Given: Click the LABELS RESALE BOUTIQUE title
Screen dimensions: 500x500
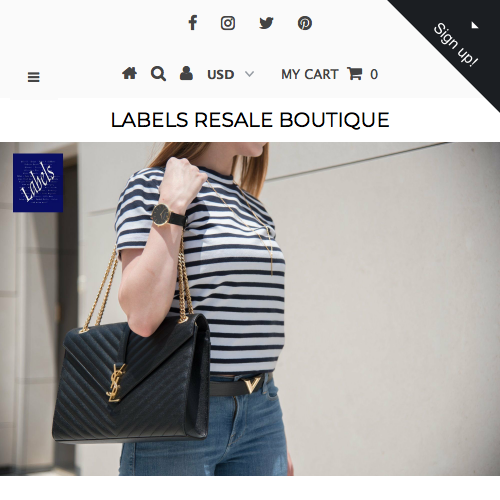Looking at the screenshot, I should pyautogui.click(x=250, y=120).
